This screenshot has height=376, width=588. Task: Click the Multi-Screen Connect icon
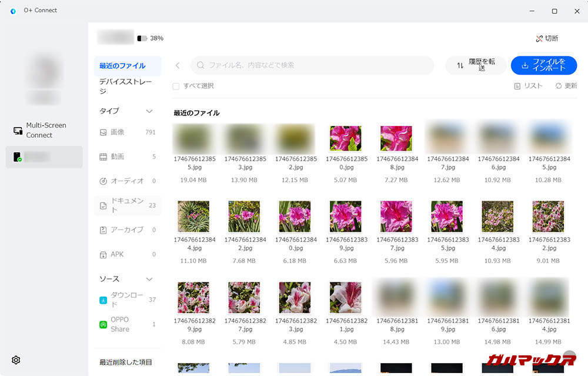(x=18, y=130)
